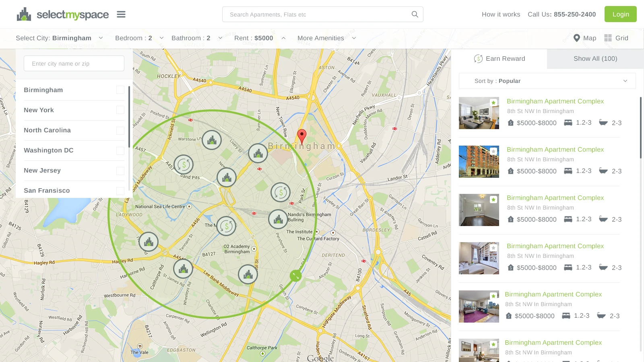Viewport: 644px width, 362px height.
Task: Open the Bathroom filter dropdown
Action: pos(197,38)
